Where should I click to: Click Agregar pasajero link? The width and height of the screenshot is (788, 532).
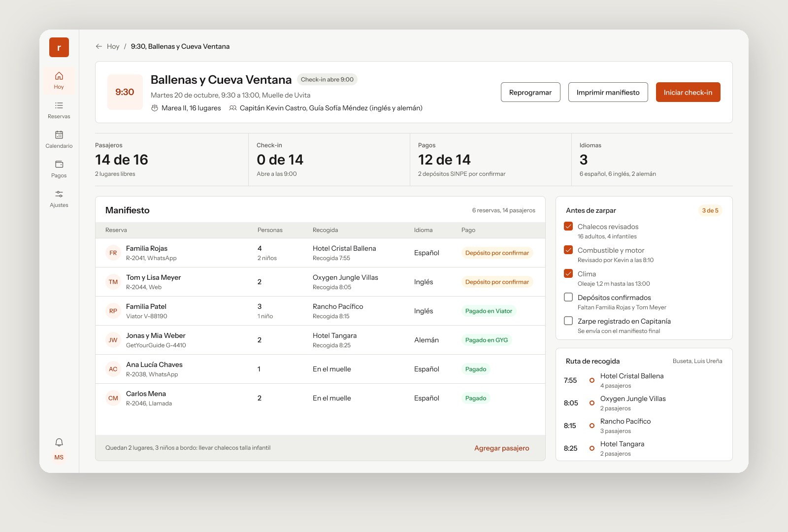502,448
